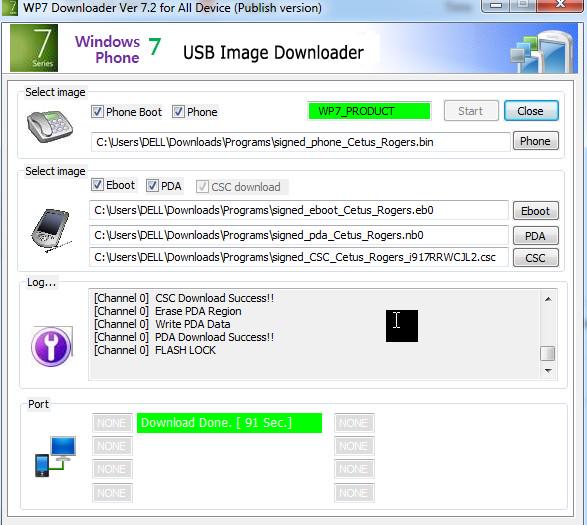This screenshot has height=525, width=587.
Task: Click the PDA handheld device icon
Action: pyautogui.click(x=51, y=230)
